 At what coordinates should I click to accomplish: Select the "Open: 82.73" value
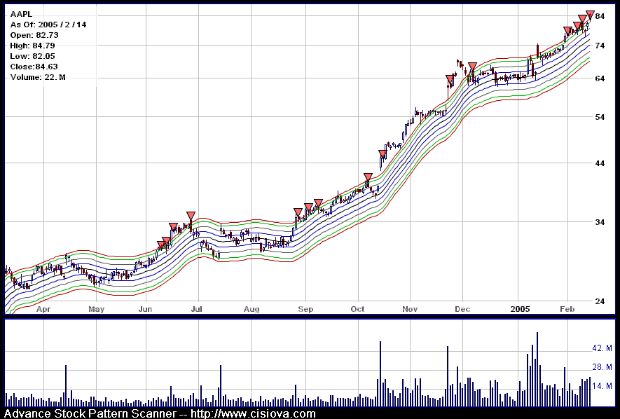[x=34, y=35]
